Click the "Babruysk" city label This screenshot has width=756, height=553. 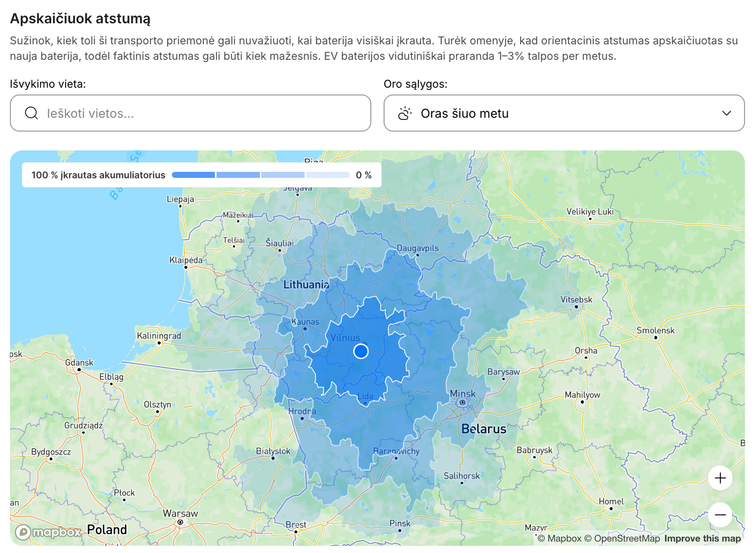534,450
